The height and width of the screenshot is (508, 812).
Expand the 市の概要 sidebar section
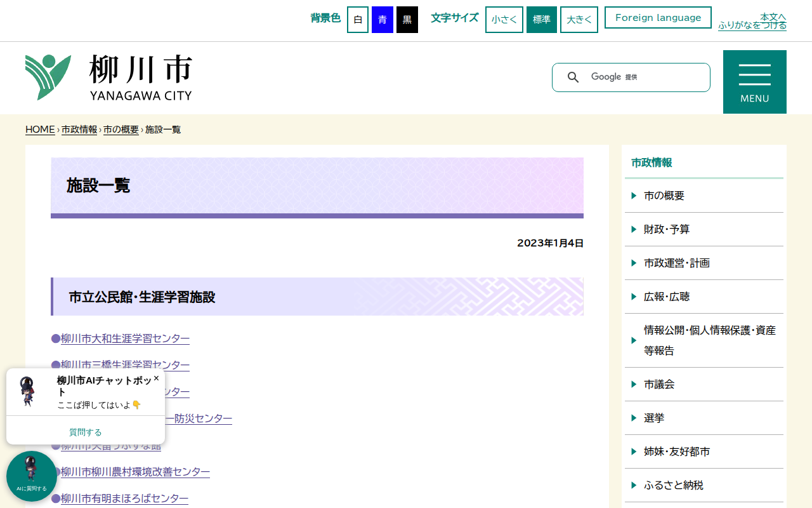pyautogui.click(x=665, y=196)
